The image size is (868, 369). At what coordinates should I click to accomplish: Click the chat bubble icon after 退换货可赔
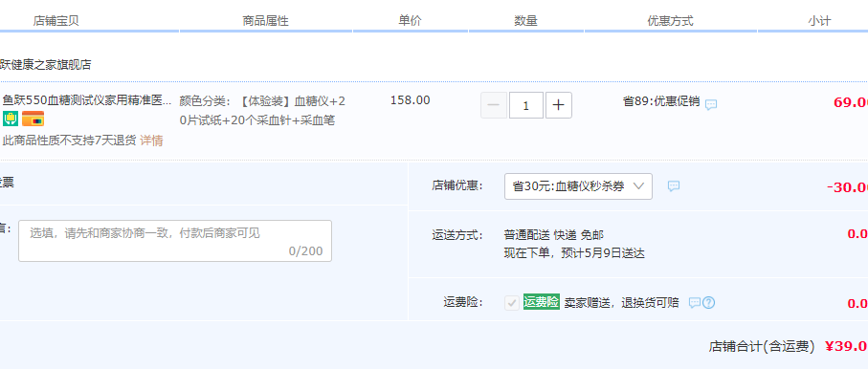pos(694,303)
